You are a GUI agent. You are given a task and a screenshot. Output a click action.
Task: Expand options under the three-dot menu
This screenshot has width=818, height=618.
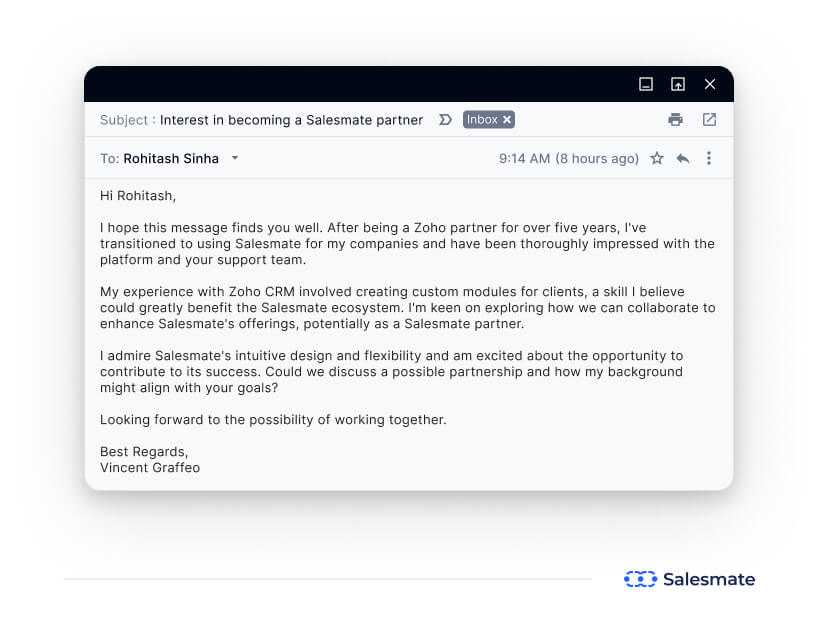(x=709, y=158)
